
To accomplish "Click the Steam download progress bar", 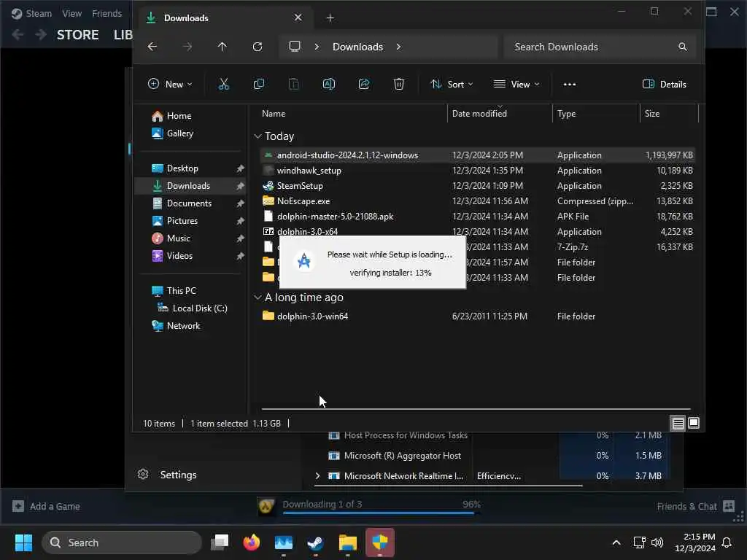I will click(381, 513).
